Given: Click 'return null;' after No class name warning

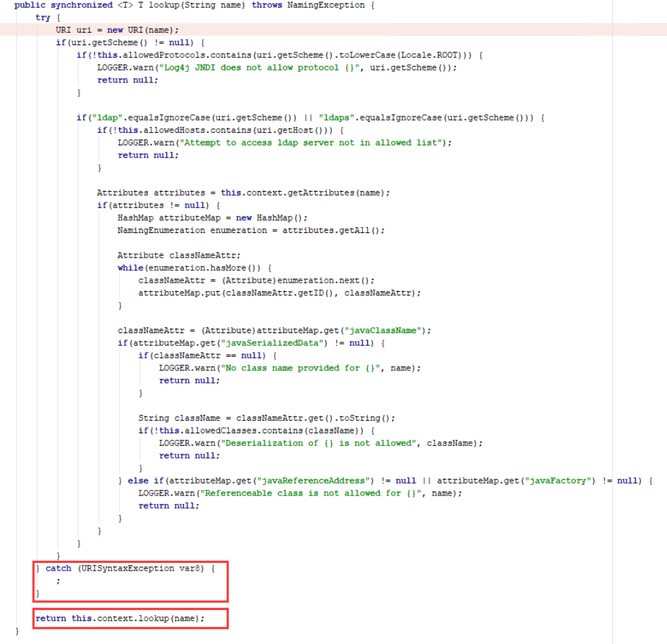Looking at the screenshot, I should [189, 380].
